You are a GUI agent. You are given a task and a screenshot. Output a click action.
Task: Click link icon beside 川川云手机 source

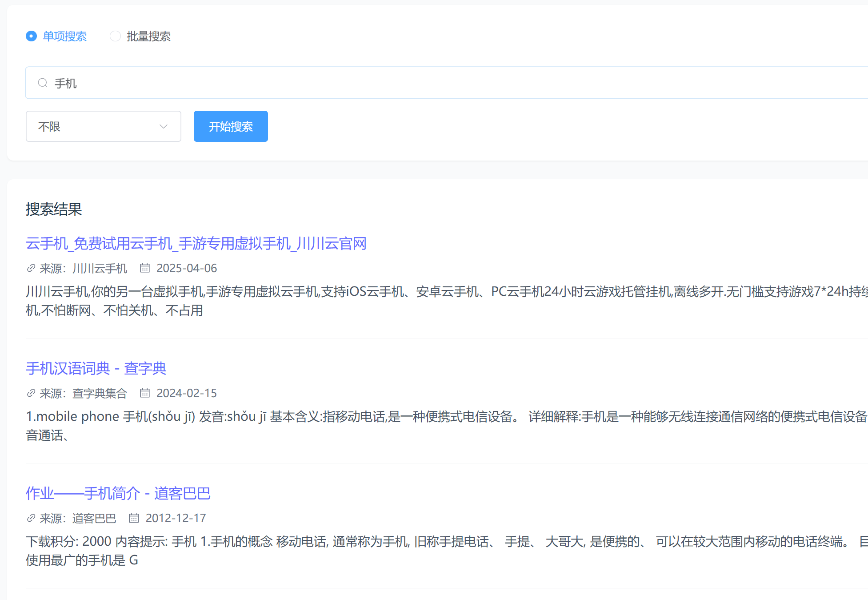(31, 268)
